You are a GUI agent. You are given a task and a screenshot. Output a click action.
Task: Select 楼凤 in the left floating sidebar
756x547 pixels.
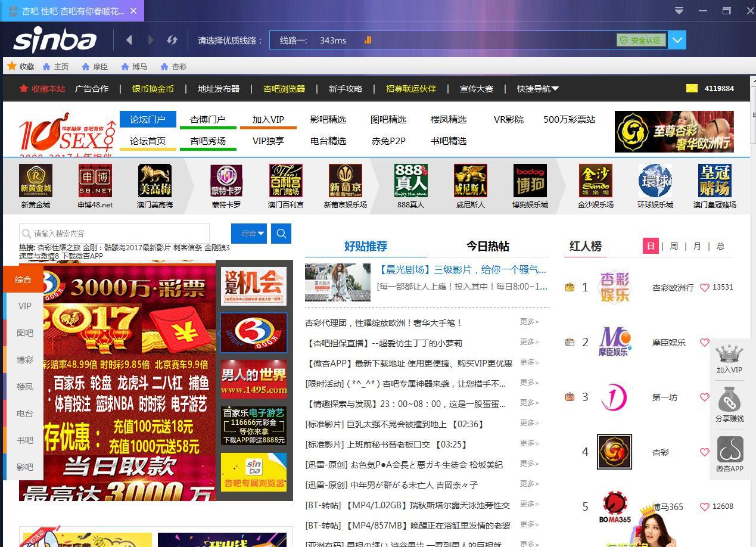(24, 387)
